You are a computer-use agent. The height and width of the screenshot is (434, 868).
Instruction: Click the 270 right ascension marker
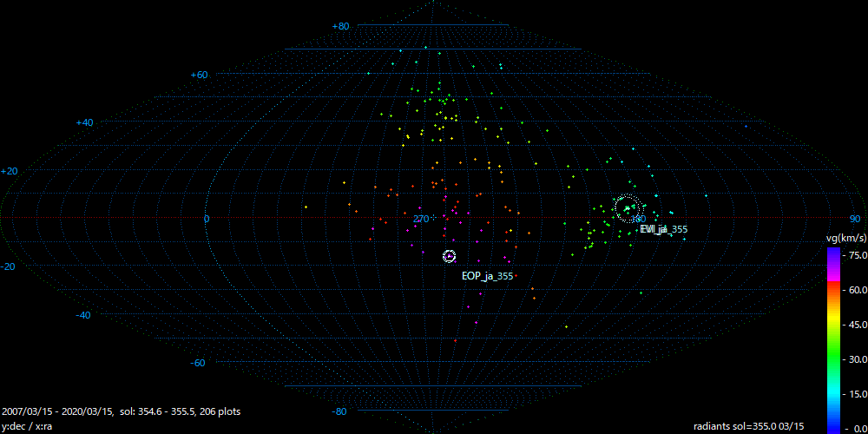(x=422, y=219)
